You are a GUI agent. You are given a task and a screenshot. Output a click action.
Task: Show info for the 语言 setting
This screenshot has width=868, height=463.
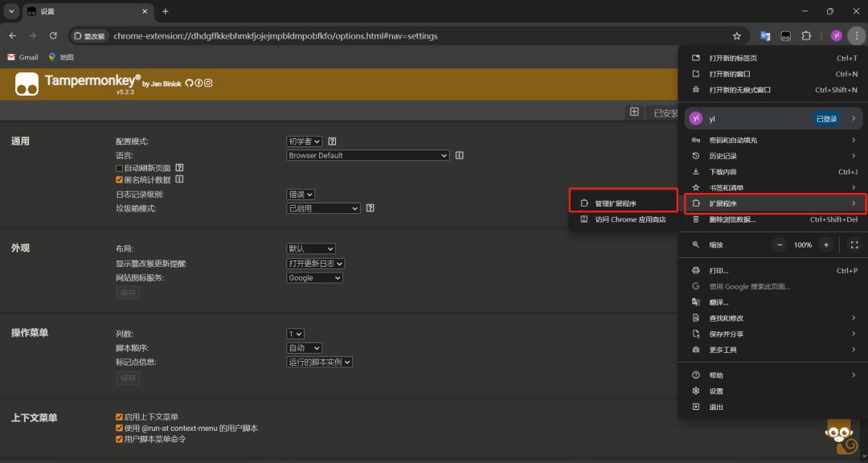[x=460, y=156]
